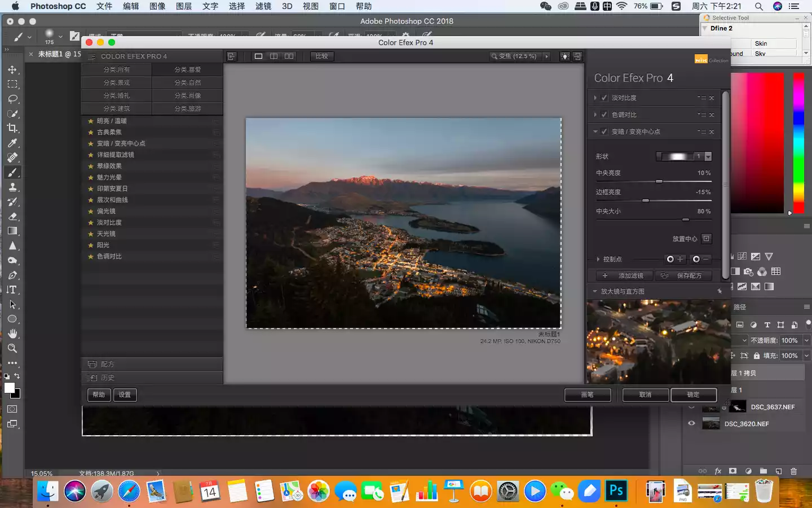Select side-by-side preview view mode icon
This screenshot has width=812, height=508.
pyautogui.click(x=289, y=56)
